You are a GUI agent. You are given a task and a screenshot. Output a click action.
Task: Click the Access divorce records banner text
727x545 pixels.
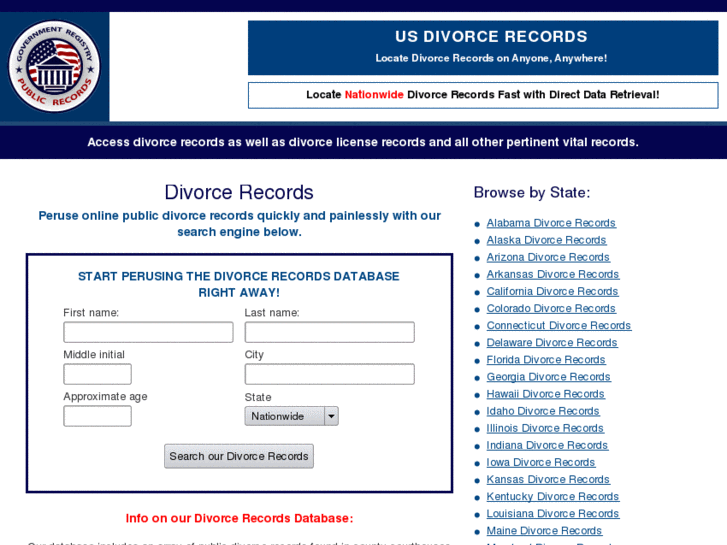point(363,142)
